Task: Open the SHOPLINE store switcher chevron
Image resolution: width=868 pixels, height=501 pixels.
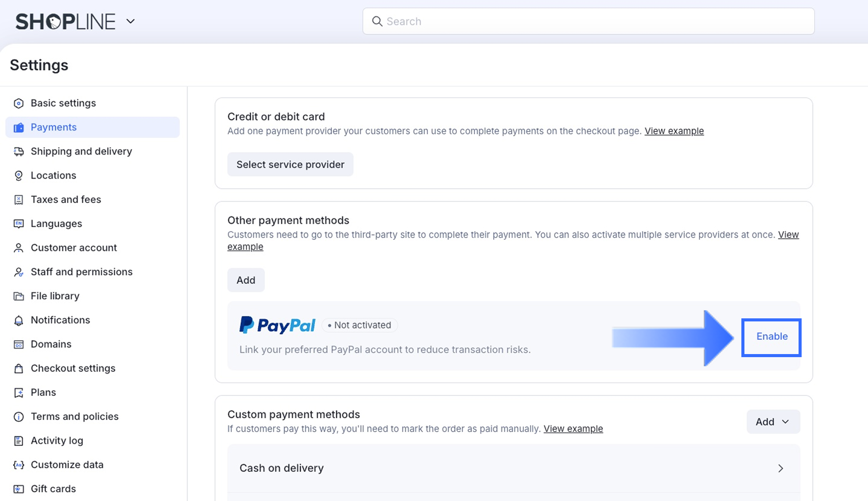Action: (131, 21)
